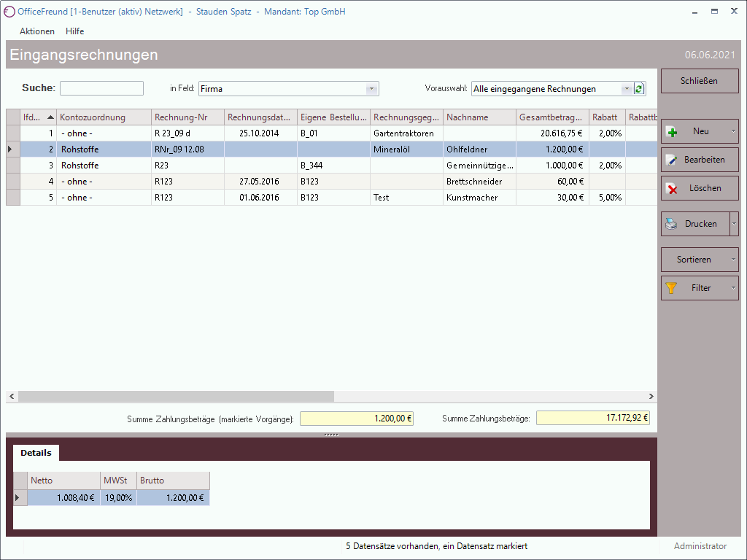The width and height of the screenshot is (747, 560).
Task: Open the 'in Feld' Firma dropdown
Action: click(x=371, y=89)
